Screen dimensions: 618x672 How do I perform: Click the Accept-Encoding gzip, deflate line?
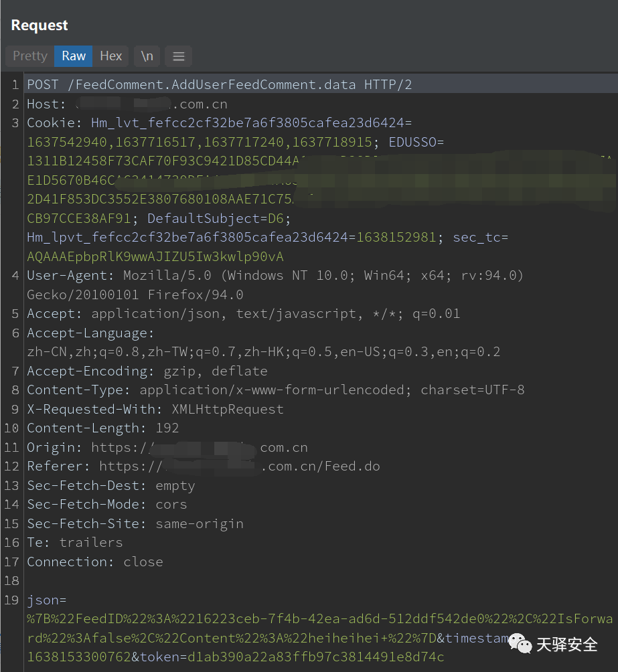tap(147, 371)
